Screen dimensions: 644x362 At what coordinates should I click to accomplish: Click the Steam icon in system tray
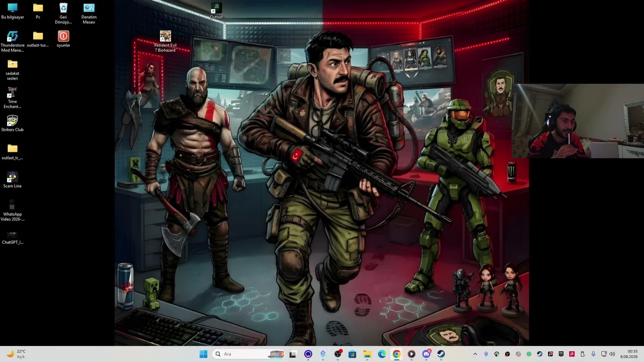click(540, 354)
